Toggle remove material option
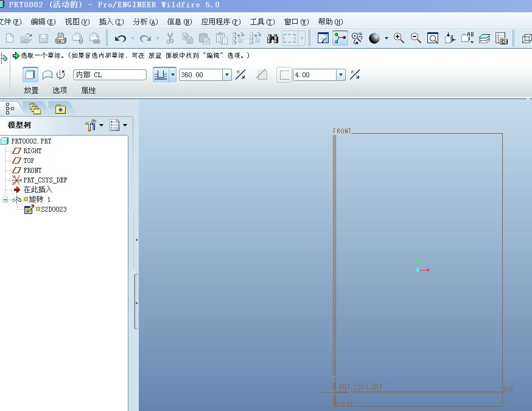 pyautogui.click(x=262, y=75)
